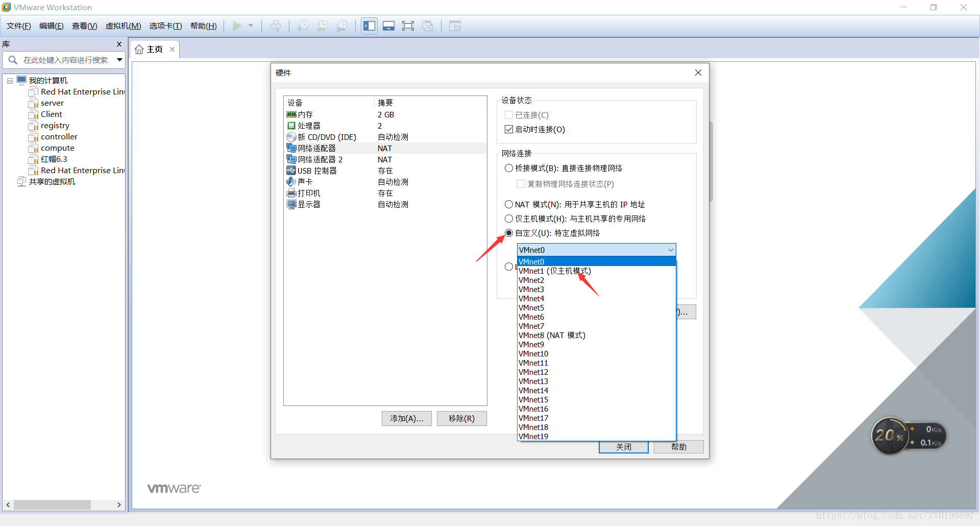Open the 查看(V) menu
The width and height of the screenshot is (980, 526).
coord(84,26)
